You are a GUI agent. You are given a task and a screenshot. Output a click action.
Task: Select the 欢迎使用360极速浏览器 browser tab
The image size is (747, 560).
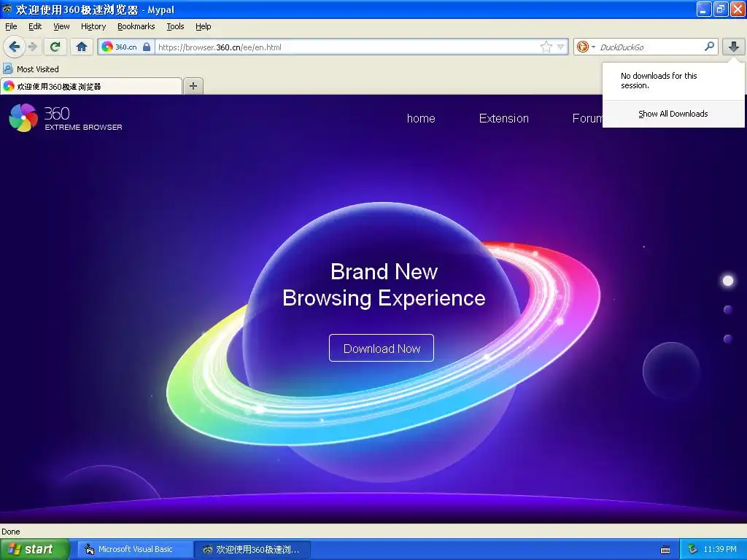pos(91,86)
